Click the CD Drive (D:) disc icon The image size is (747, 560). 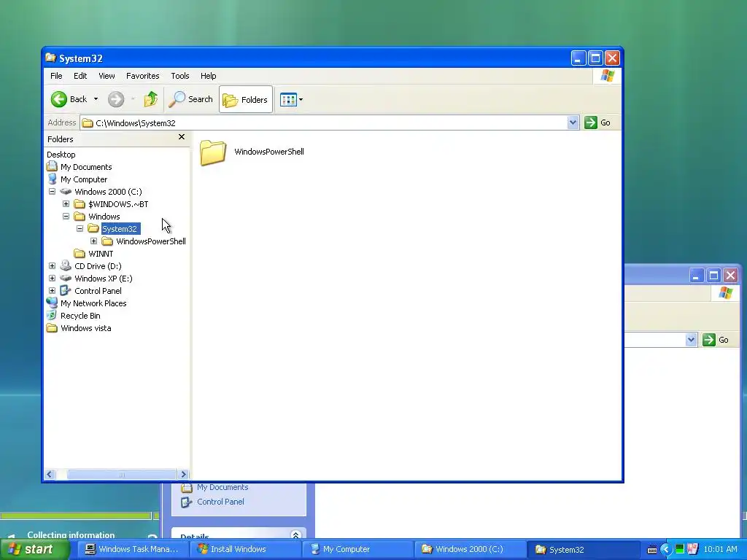pyautogui.click(x=66, y=265)
